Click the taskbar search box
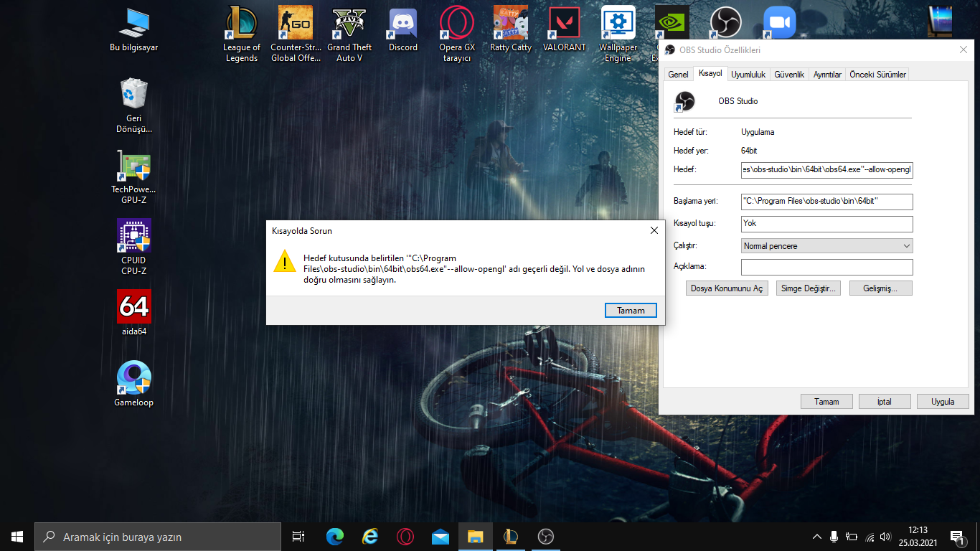Viewport: 980px width, 551px height. 158,537
